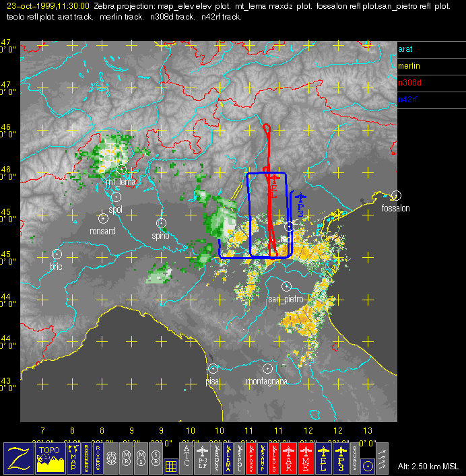Toggle the ATC overlay button
The height and width of the screenshot is (476, 466).
(187, 458)
